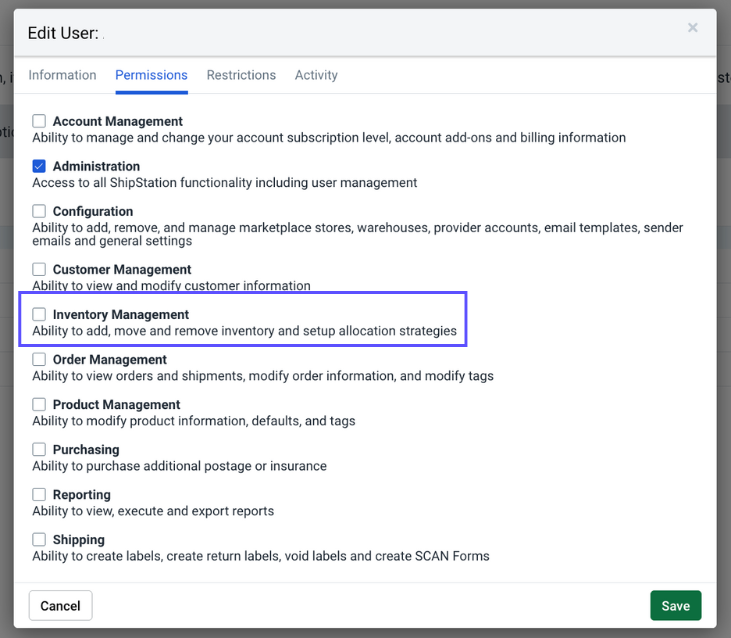
Task: Click the green Save button
Action: point(675,605)
